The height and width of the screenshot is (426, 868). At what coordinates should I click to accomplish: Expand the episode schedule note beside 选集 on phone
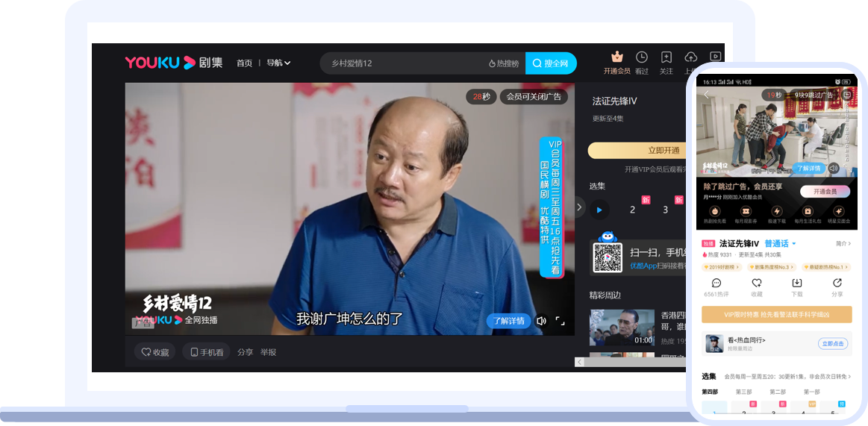click(x=787, y=377)
